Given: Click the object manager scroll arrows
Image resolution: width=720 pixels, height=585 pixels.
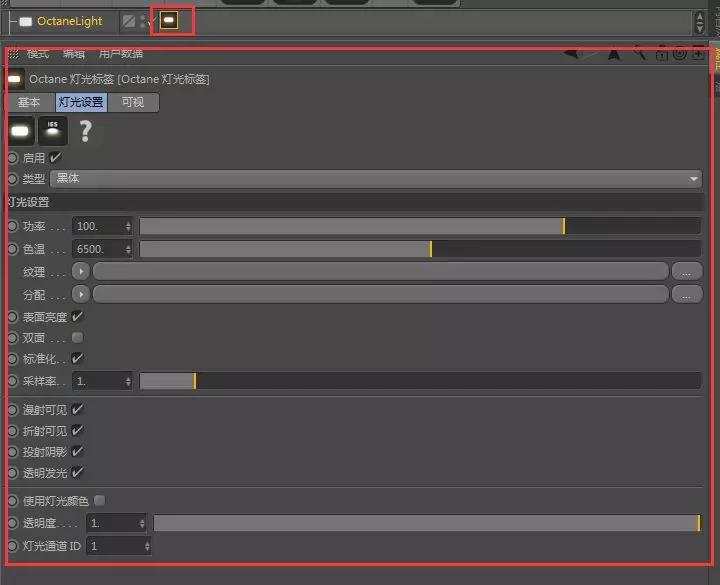Looking at the screenshot, I should pos(699,22).
